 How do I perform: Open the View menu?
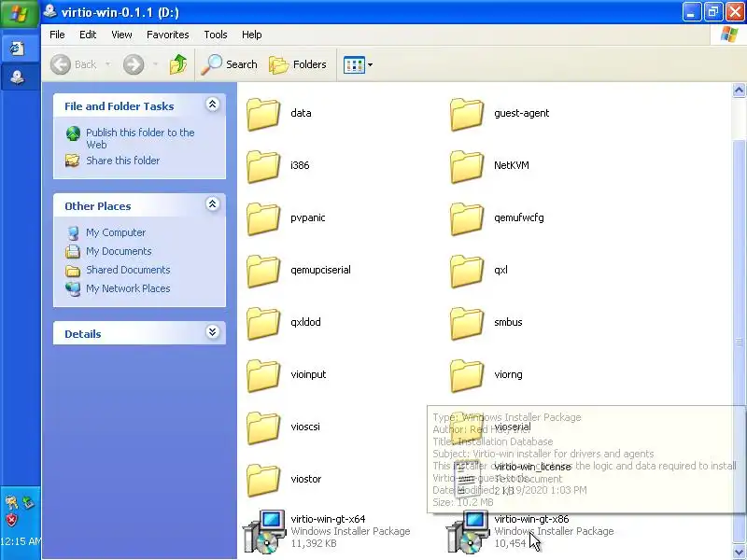pos(121,35)
